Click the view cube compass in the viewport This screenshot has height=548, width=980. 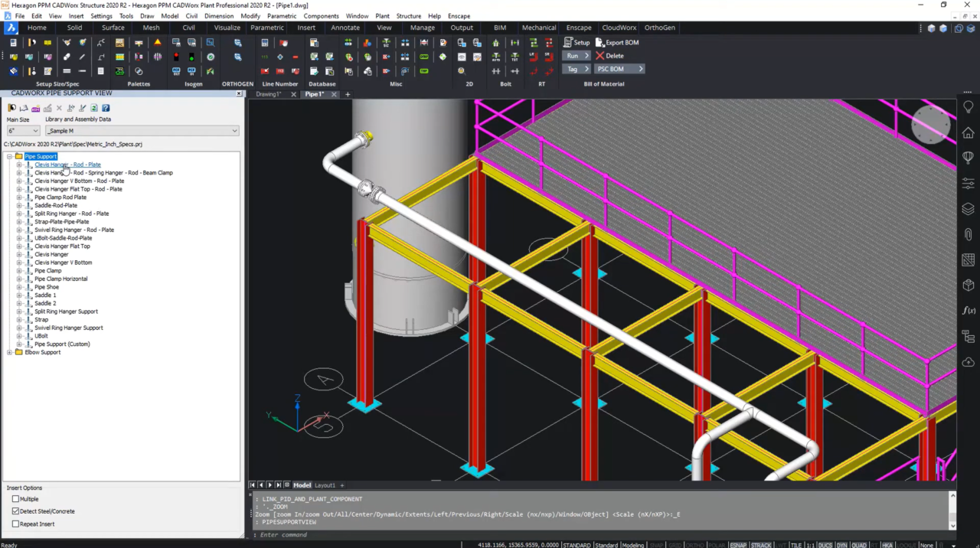[930, 124]
